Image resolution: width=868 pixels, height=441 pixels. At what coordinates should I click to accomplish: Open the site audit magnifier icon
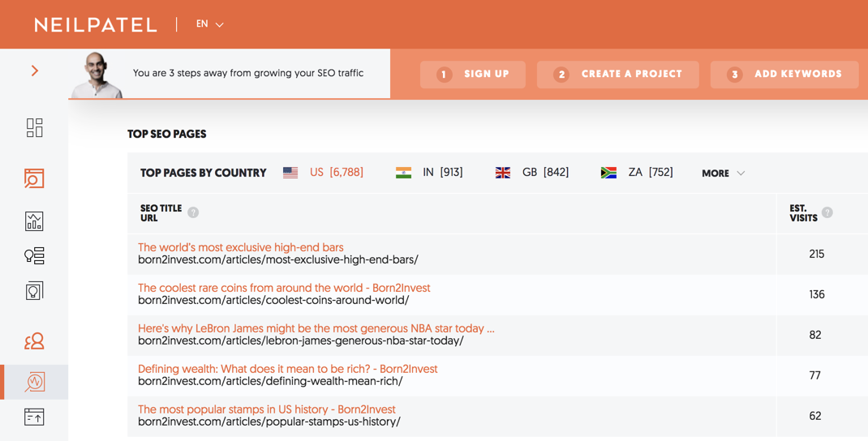tap(34, 178)
